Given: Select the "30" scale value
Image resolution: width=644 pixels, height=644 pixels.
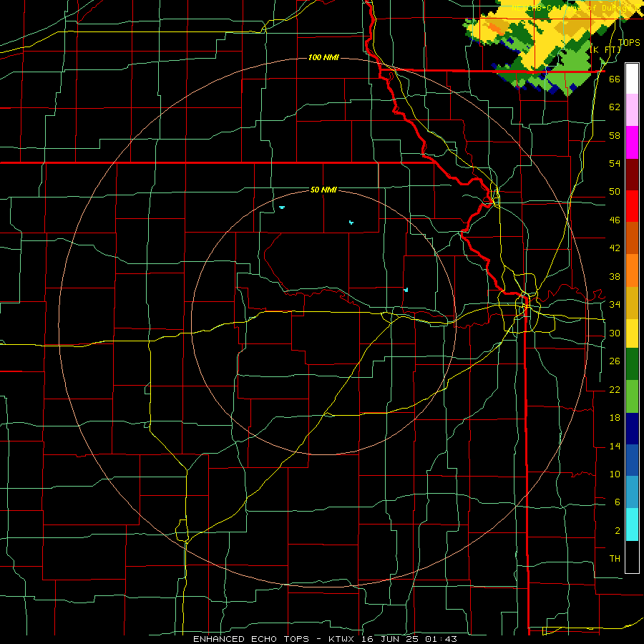Looking at the screenshot, I should click(x=615, y=333).
